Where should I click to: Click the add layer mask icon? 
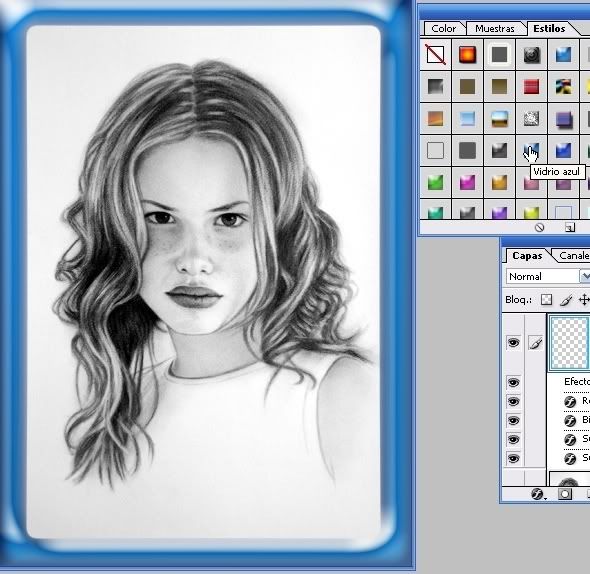coord(564,494)
